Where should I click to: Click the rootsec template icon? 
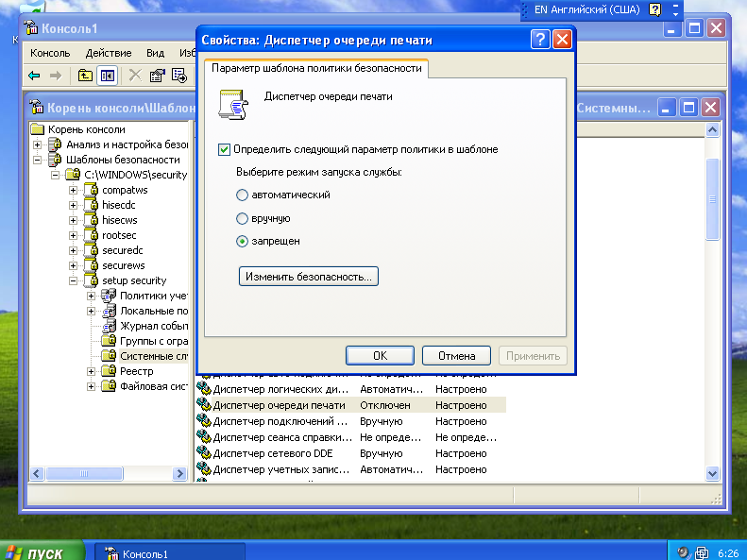click(x=92, y=235)
